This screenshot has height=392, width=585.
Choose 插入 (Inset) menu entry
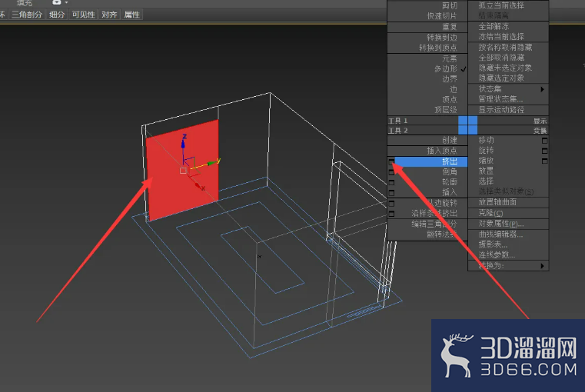(450, 192)
